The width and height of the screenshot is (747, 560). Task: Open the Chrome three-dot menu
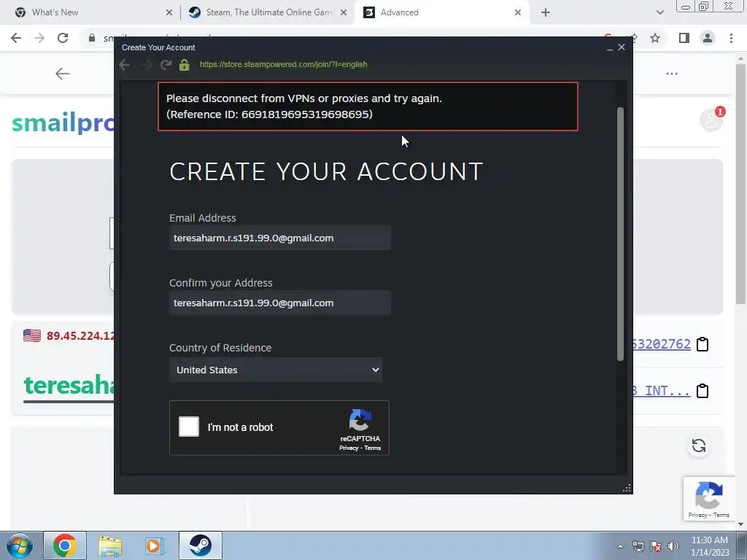click(731, 38)
